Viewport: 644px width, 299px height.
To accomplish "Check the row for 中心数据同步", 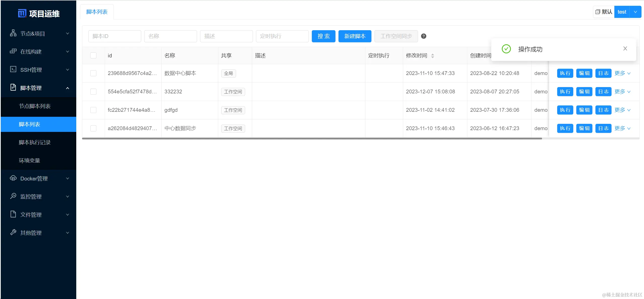I will pos(93,128).
